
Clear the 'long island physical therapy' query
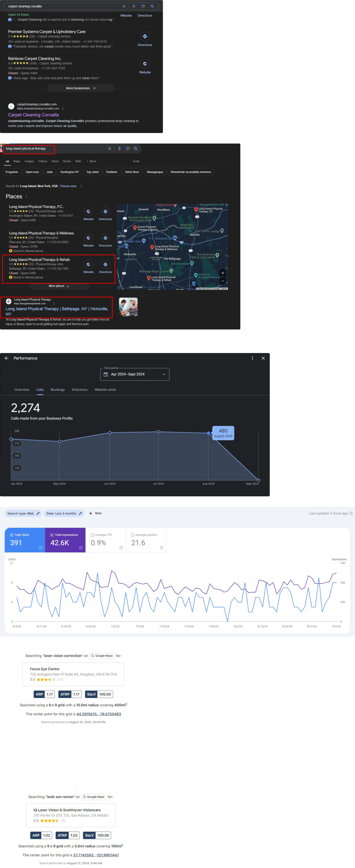(109, 149)
